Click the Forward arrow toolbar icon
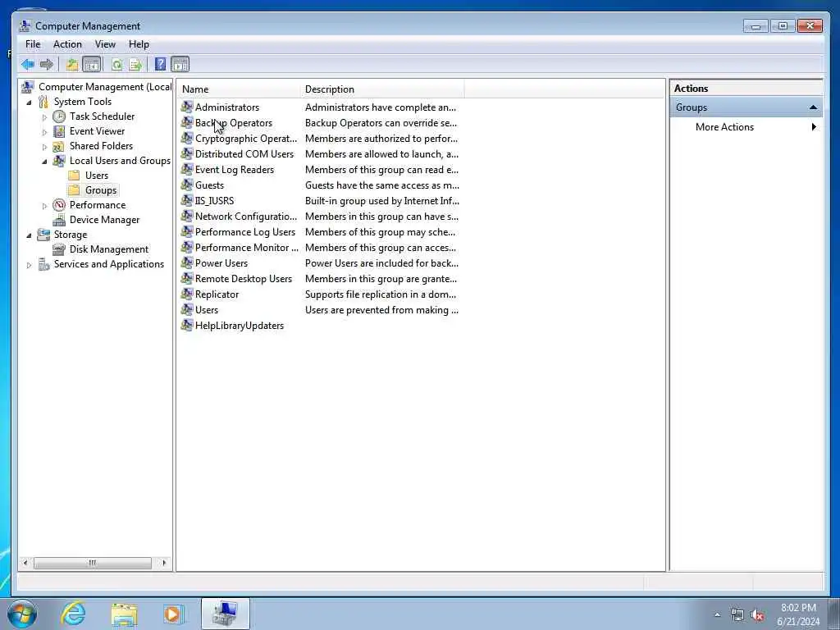 pos(47,65)
